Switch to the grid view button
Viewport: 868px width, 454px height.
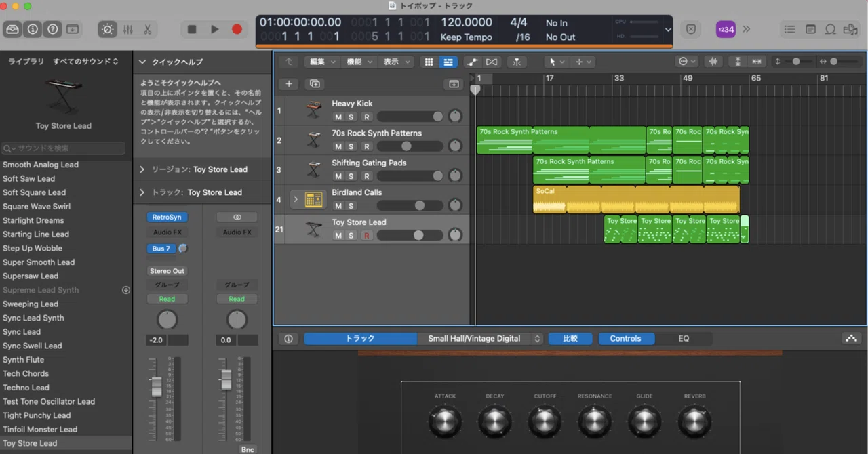(x=429, y=62)
